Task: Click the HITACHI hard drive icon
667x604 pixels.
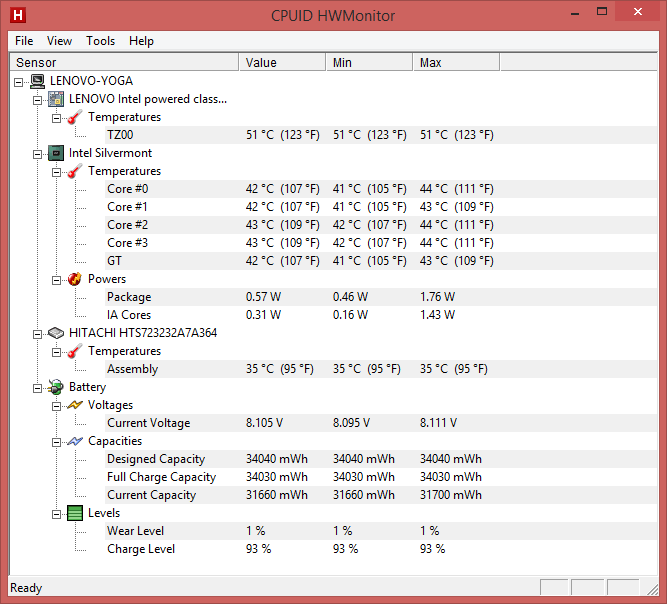Action: point(56,333)
